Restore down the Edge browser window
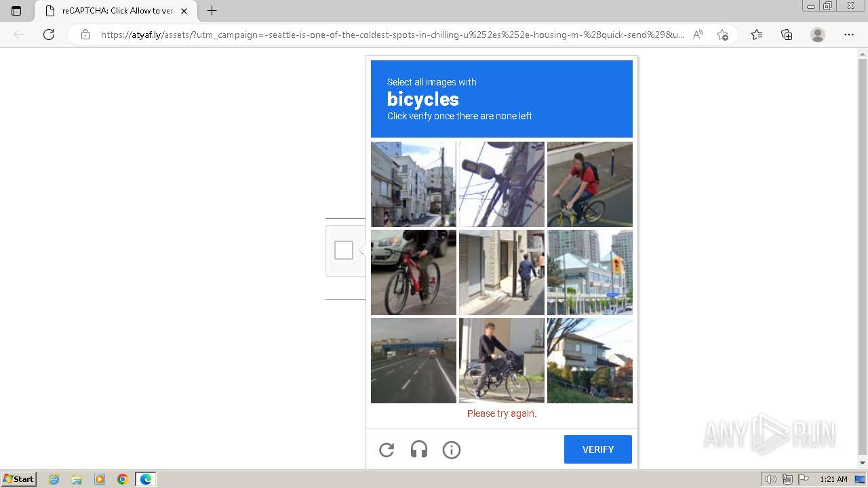This screenshot has height=488, width=868. [828, 6]
